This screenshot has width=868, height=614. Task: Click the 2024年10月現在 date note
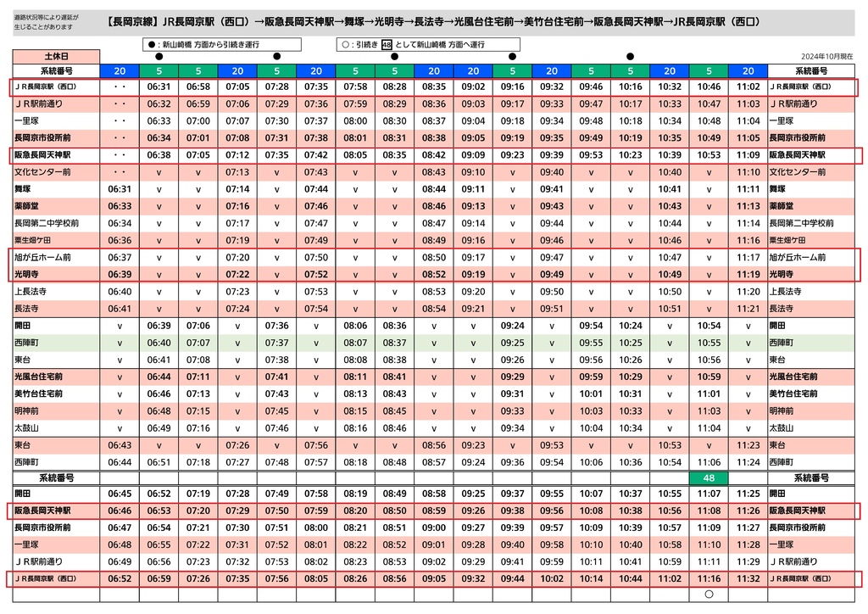pos(827,57)
